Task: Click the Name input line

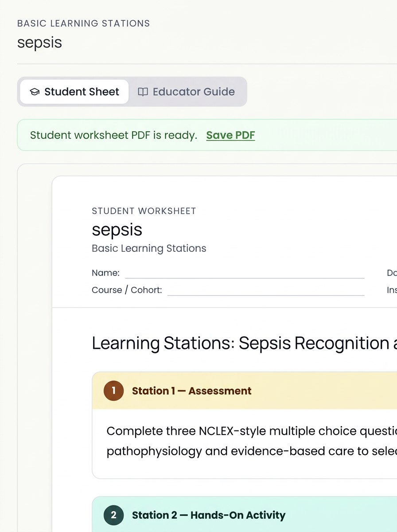Action: [x=245, y=273]
